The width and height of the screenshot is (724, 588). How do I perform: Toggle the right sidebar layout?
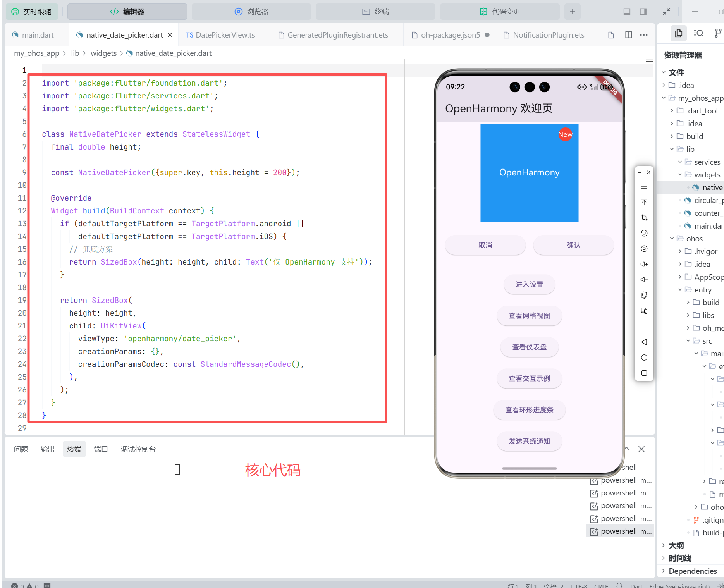[x=643, y=12]
